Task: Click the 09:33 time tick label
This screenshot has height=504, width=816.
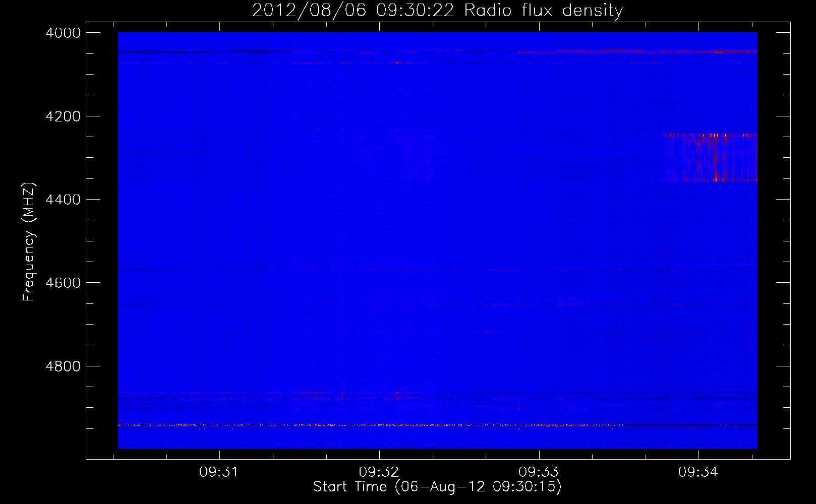Action: point(539,472)
